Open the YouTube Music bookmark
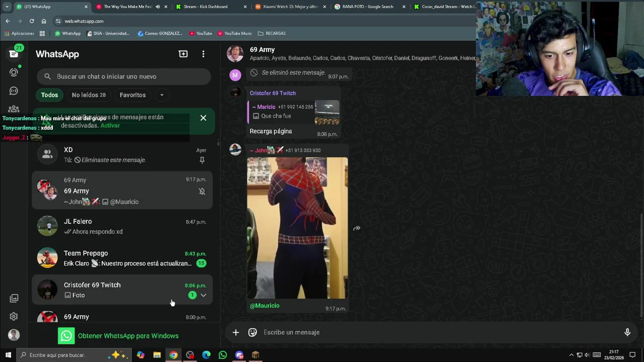This screenshot has width=644, height=362. click(235, 33)
